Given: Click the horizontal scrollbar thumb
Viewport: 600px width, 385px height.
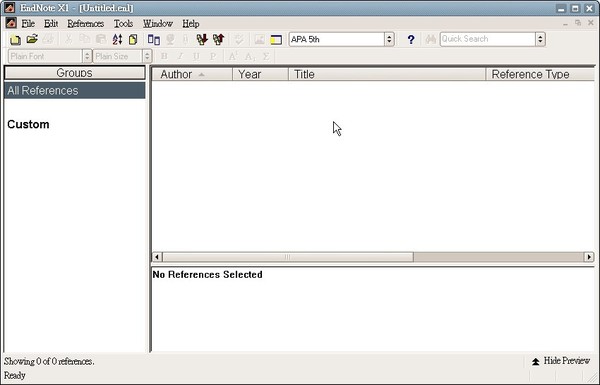Looking at the screenshot, I should (x=288, y=257).
